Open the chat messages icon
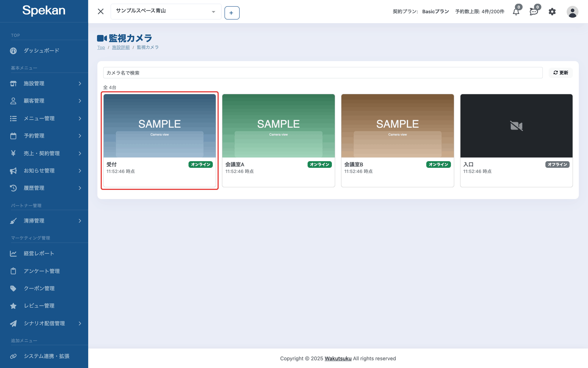 pyautogui.click(x=534, y=12)
